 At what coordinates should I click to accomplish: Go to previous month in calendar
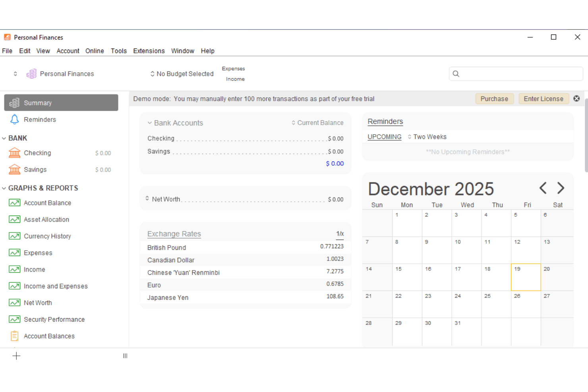click(543, 188)
